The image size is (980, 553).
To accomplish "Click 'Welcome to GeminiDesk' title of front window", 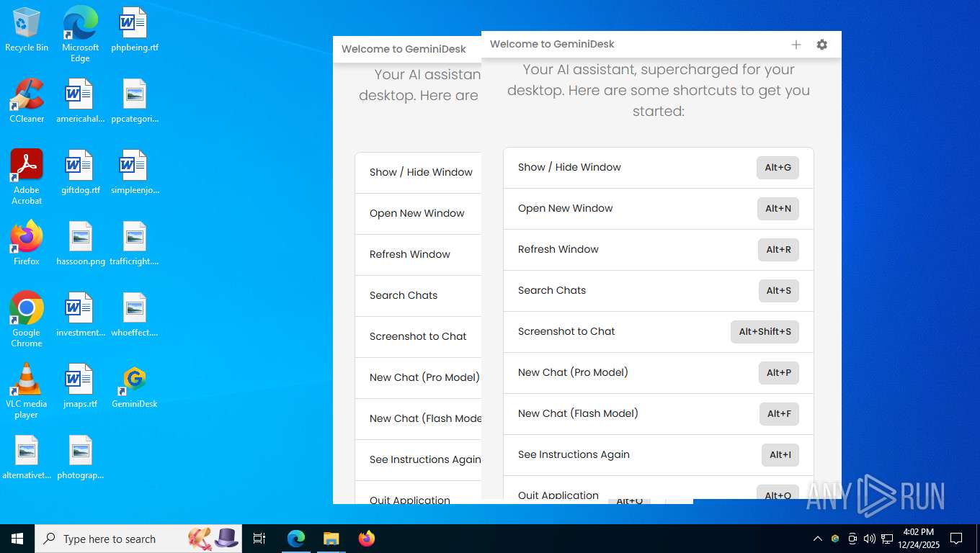I will pyautogui.click(x=552, y=44).
